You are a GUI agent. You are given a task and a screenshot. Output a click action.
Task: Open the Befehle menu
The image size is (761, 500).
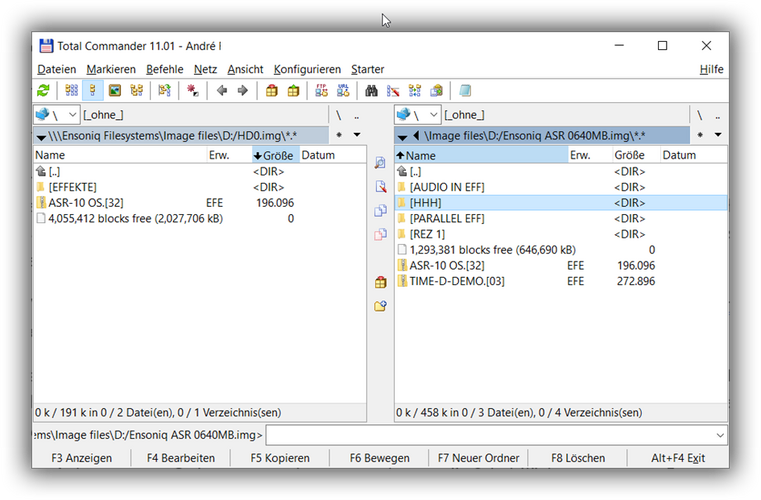[165, 69]
